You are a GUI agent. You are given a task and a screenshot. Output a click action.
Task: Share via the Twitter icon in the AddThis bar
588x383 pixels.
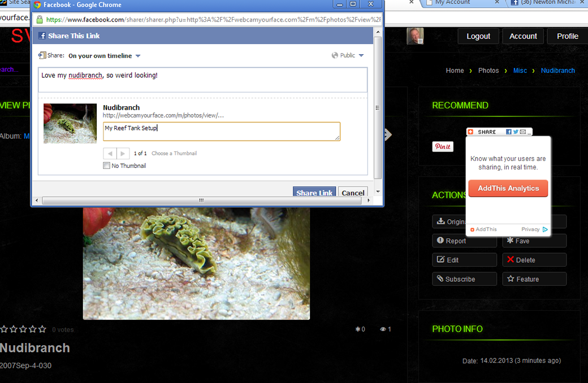point(516,132)
